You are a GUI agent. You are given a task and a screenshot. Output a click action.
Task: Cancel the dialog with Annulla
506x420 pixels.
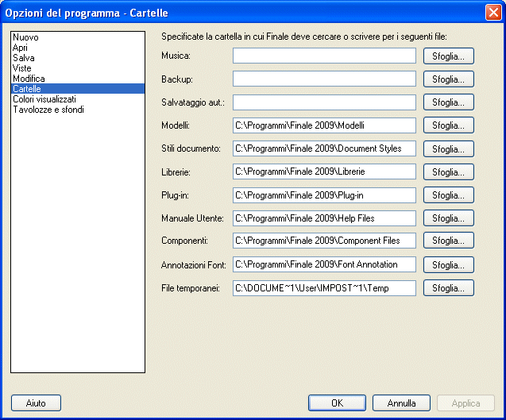[401, 403]
